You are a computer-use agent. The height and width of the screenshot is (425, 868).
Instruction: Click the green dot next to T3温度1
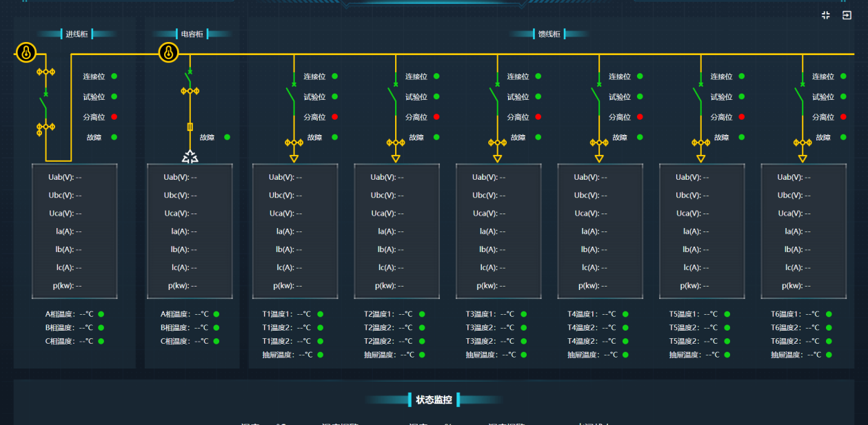pos(524,314)
